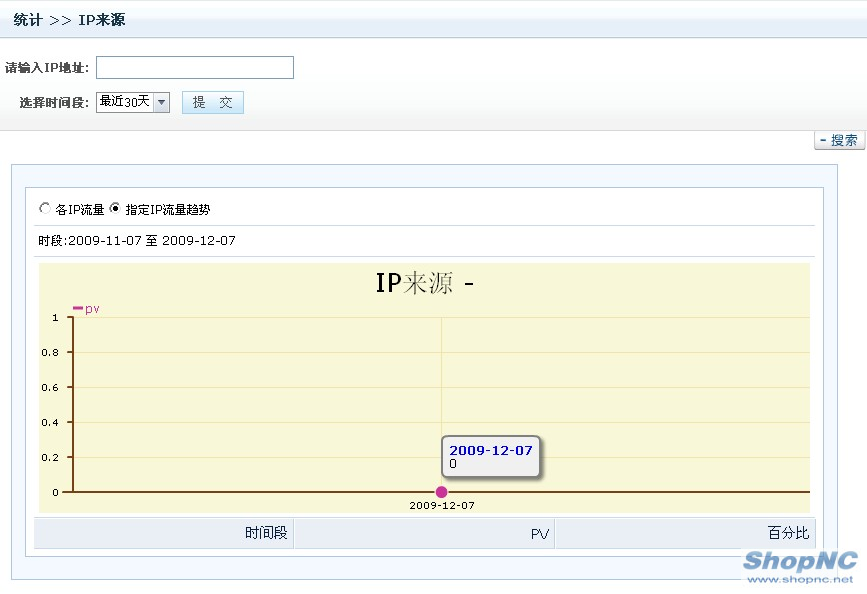Image resolution: width=867 pixels, height=594 pixels.
Task: Click the 时段:2009-11-07 至 2009-12-07 text
Action: coord(137,241)
